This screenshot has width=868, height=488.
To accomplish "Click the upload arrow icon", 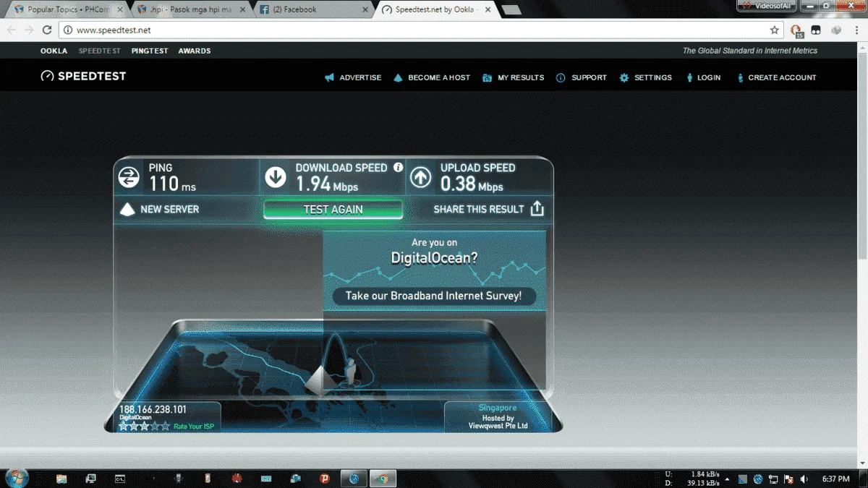I will click(420, 177).
